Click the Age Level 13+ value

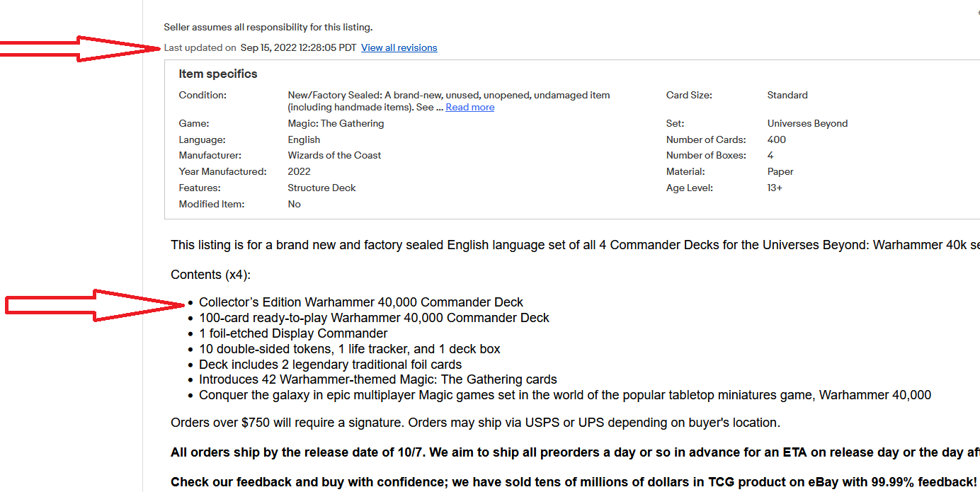click(775, 188)
